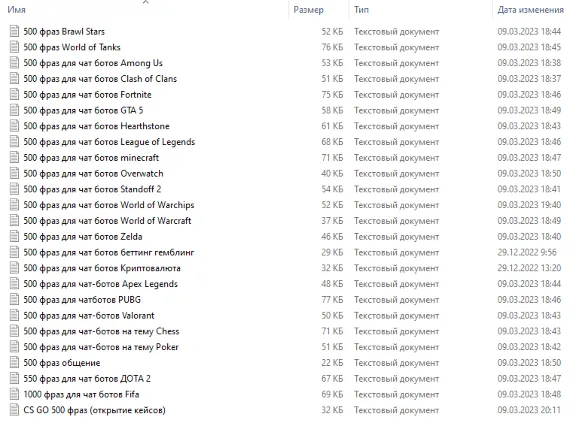
Task: Select the Among Us phrases file icon
Action: click(x=14, y=63)
